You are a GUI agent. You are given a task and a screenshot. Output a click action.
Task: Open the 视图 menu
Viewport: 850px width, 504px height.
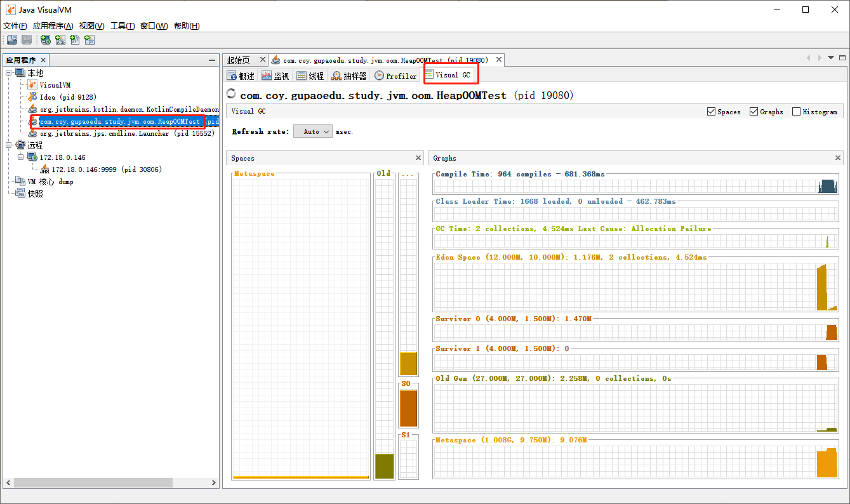pos(92,26)
